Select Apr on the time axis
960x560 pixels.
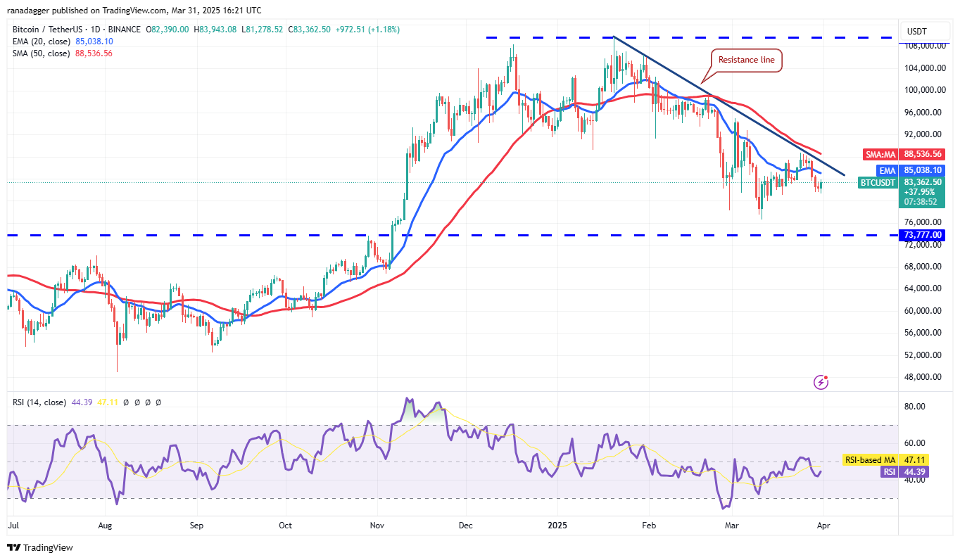pyautogui.click(x=823, y=526)
